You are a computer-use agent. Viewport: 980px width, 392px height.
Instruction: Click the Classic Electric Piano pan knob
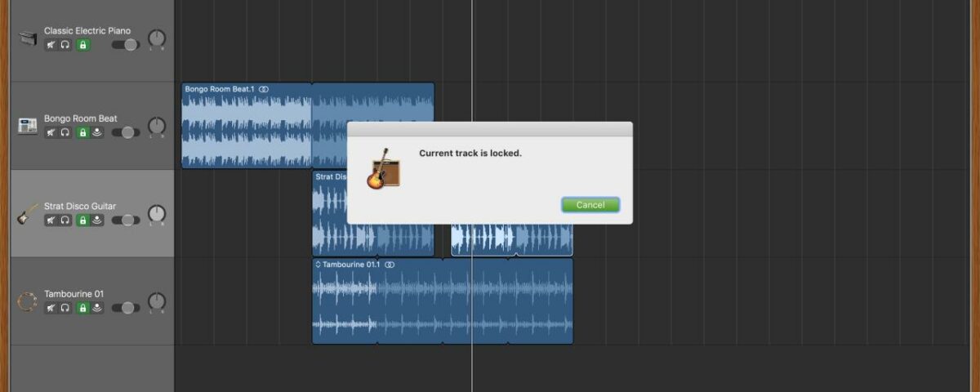point(156,38)
